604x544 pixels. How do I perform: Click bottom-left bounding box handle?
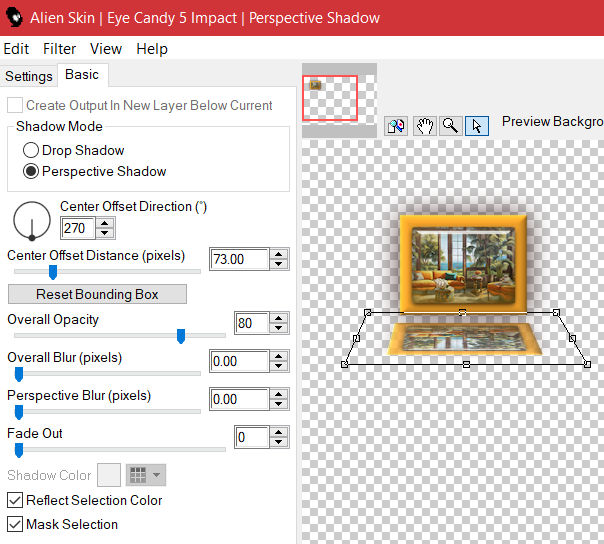pos(344,364)
